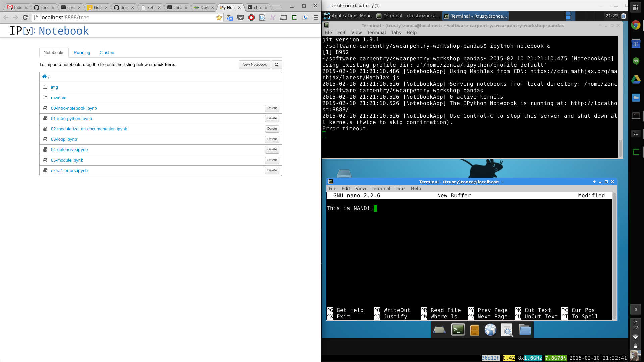The image size is (644, 362).
Task: Delete the 04-defensive.ipynb notebook
Action: [272, 149]
